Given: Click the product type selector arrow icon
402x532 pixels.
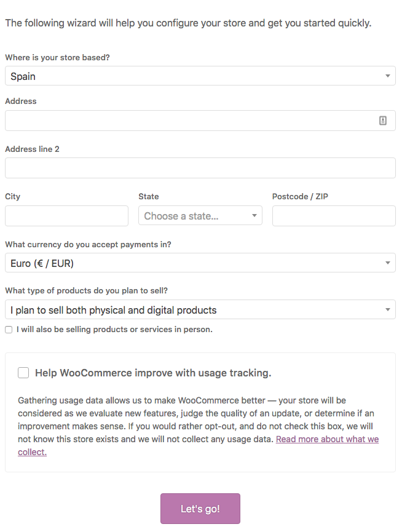Looking at the screenshot, I should pos(388,309).
